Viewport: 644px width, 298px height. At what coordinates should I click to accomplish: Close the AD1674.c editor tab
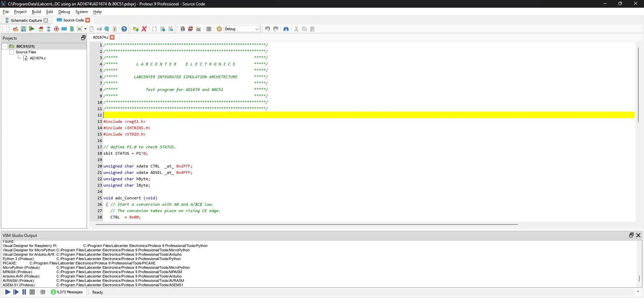tap(112, 37)
